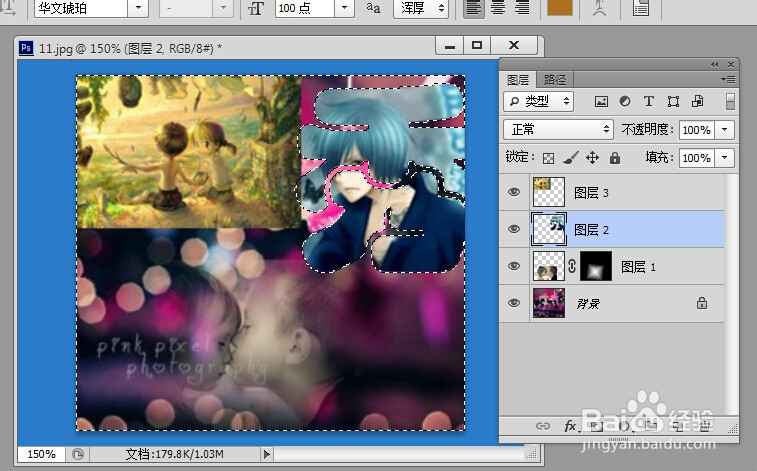The width and height of the screenshot is (757, 471).
Task: Switch to the 图层 tab
Action: [518, 80]
